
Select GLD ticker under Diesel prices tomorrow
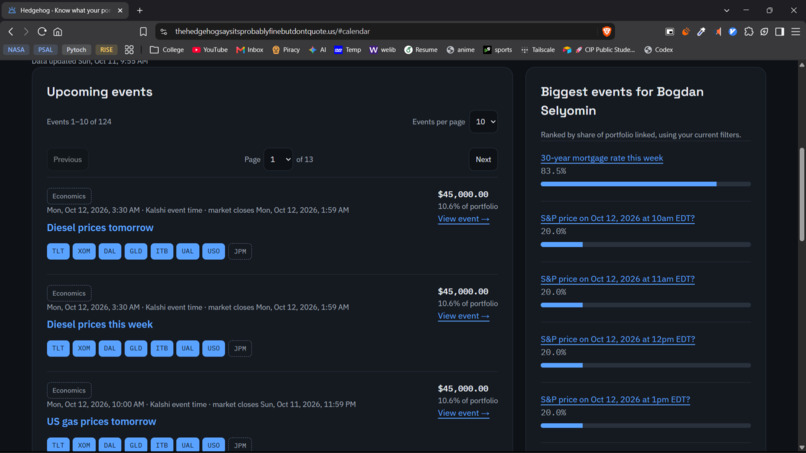point(136,251)
